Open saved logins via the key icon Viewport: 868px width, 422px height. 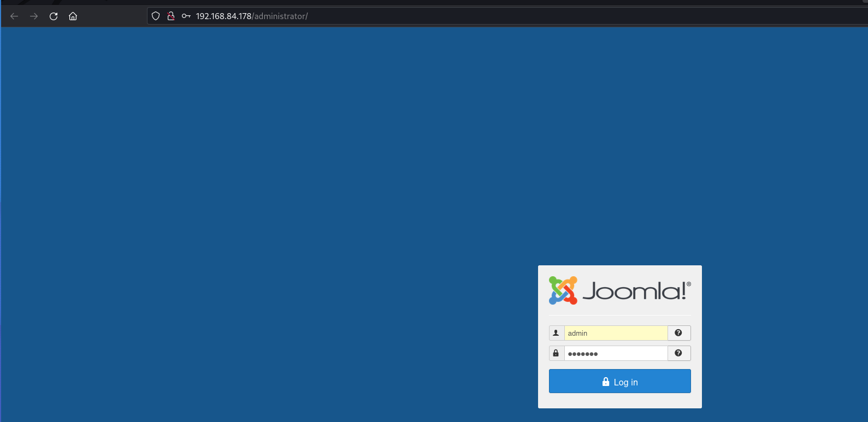click(186, 16)
